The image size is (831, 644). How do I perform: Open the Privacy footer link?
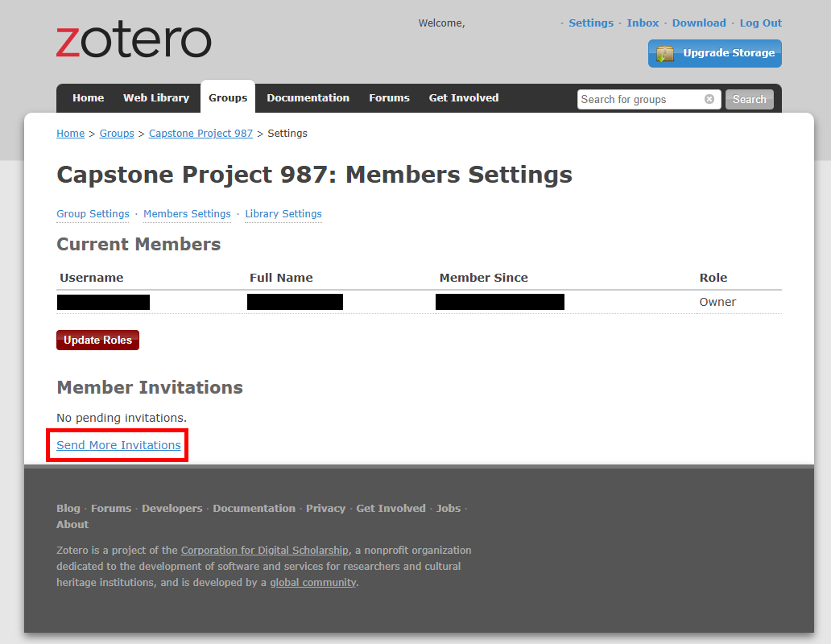click(x=325, y=509)
